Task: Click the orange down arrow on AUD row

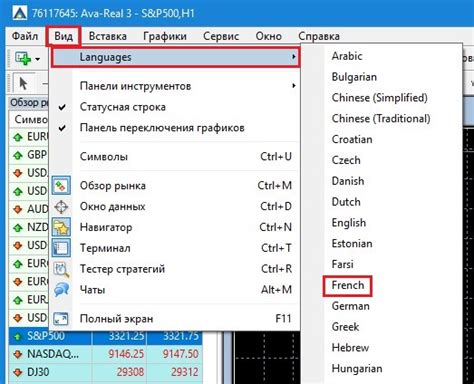Action: (x=18, y=209)
